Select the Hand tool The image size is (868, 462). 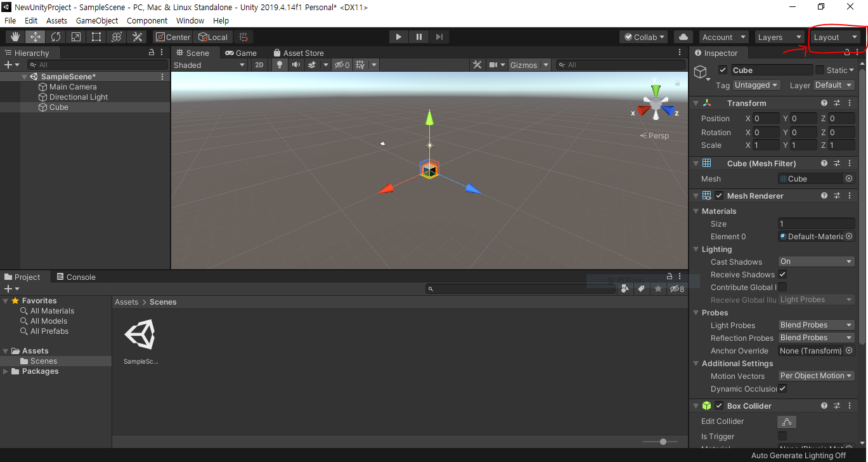[15, 37]
